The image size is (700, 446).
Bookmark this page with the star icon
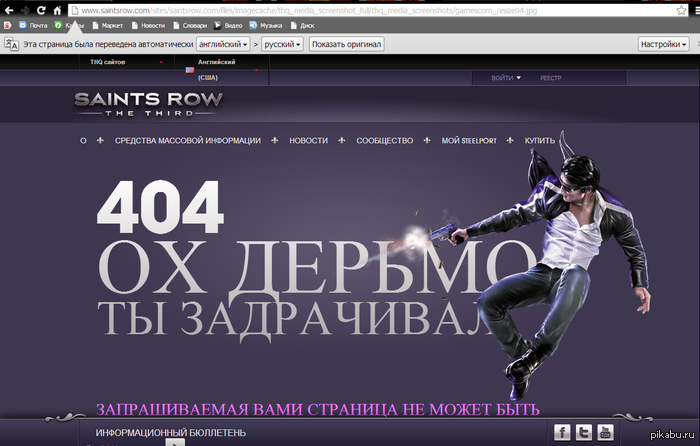[681, 10]
